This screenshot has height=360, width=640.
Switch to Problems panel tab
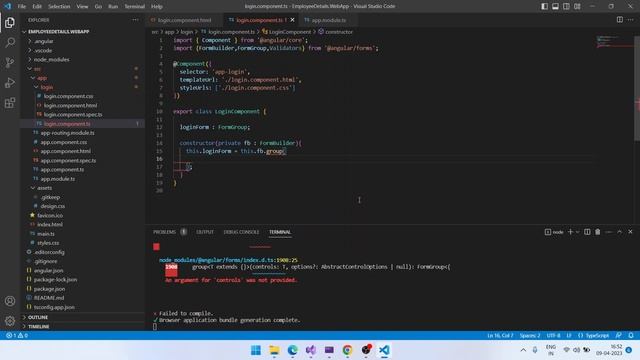[x=164, y=232]
